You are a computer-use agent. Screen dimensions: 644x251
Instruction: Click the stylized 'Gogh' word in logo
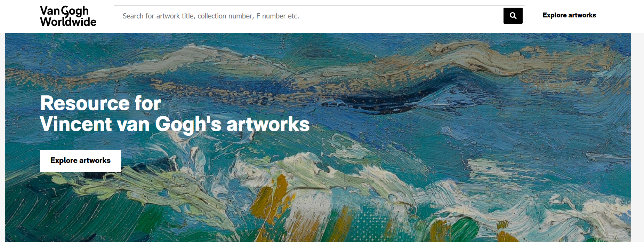click(x=75, y=11)
